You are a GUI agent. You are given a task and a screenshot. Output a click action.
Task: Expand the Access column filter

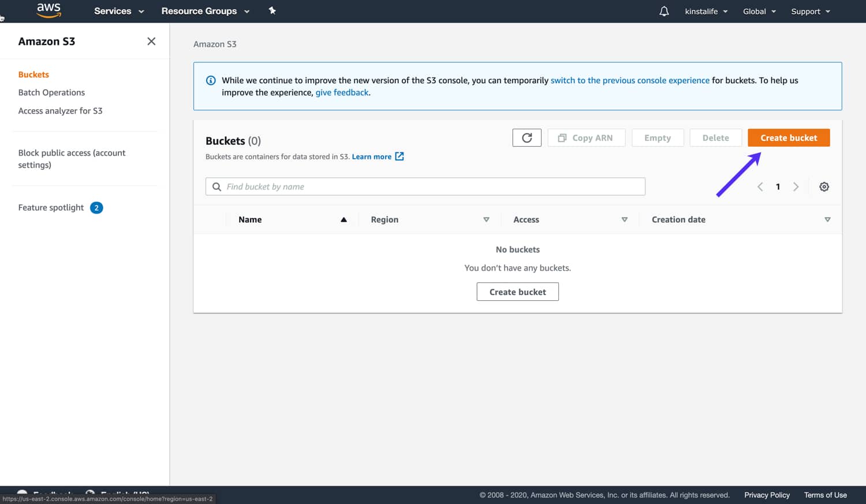pyautogui.click(x=624, y=219)
